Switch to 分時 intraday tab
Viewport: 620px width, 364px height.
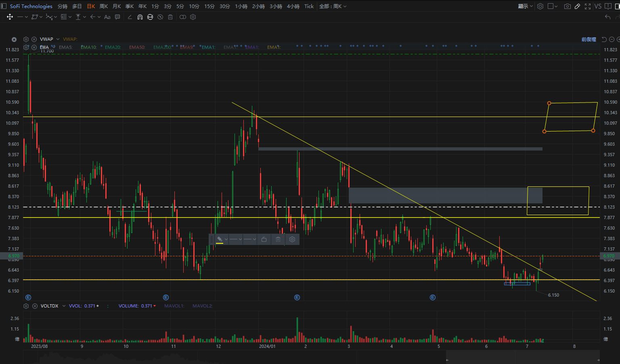tap(63, 6)
